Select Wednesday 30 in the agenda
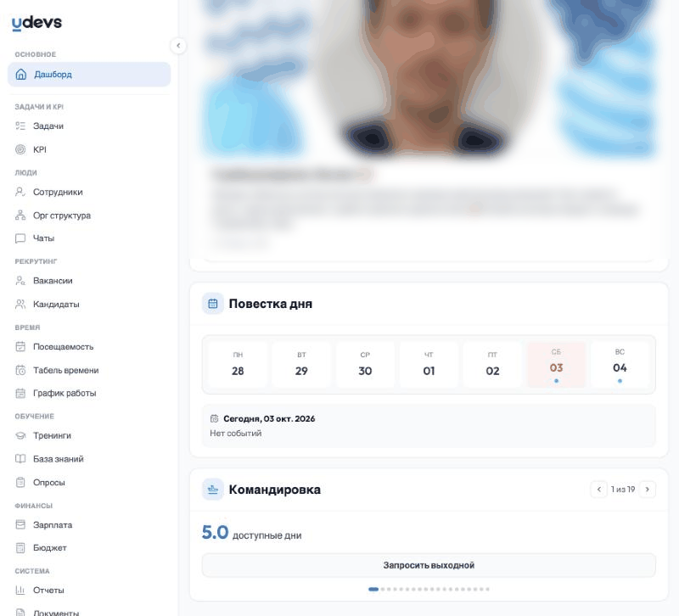 pyautogui.click(x=365, y=365)
